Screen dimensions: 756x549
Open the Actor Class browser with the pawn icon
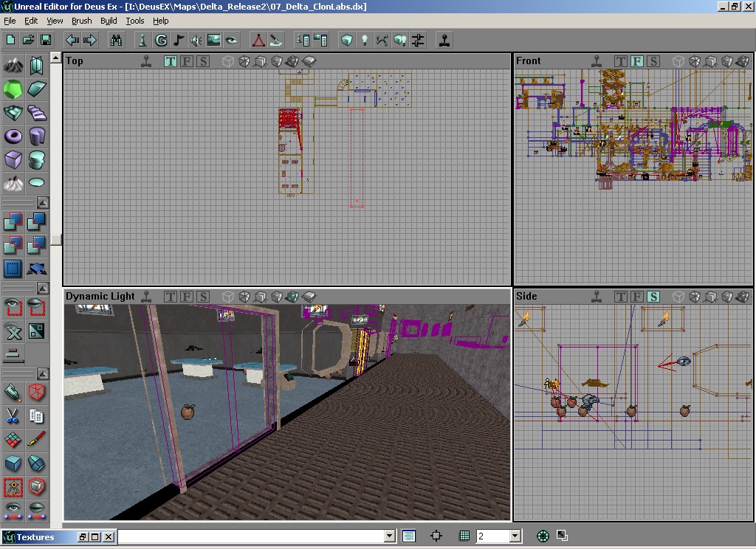(x=142, y=40)
